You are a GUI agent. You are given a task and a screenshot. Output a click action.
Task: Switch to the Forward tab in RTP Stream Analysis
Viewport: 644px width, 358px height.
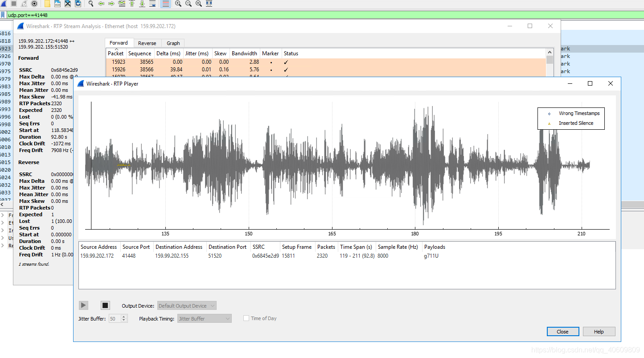click(119, 43)
